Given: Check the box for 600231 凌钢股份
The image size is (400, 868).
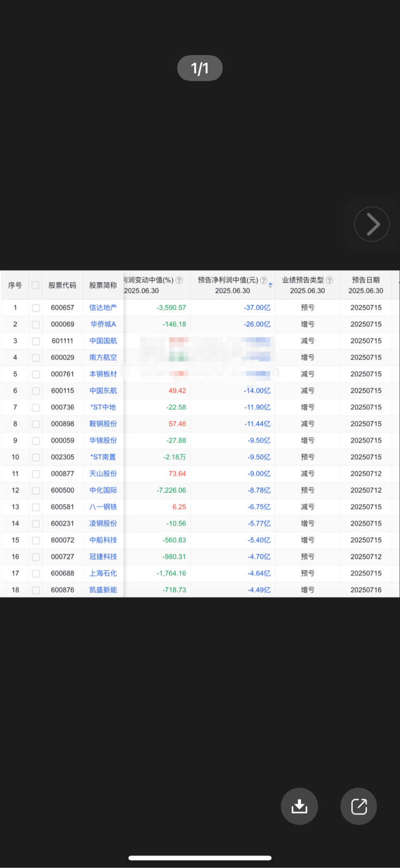Looking at the screenshot, I should coord(35,524).
